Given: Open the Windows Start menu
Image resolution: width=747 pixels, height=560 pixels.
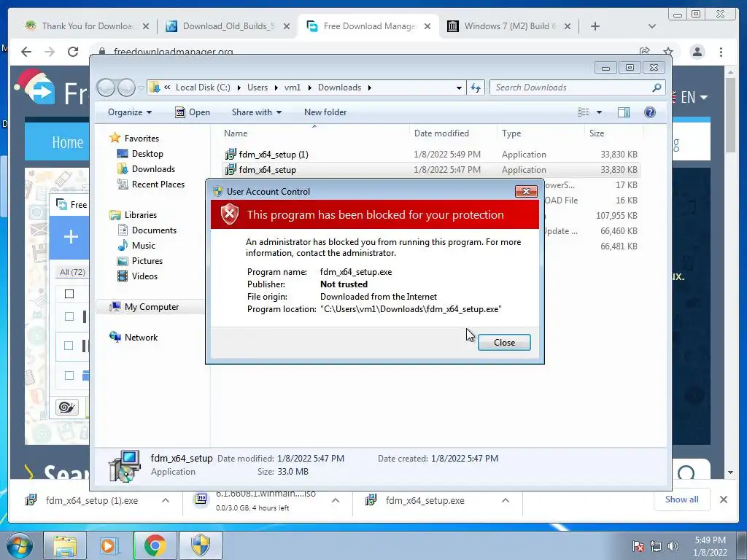Looking at the screenshot, I should point(20,545).
